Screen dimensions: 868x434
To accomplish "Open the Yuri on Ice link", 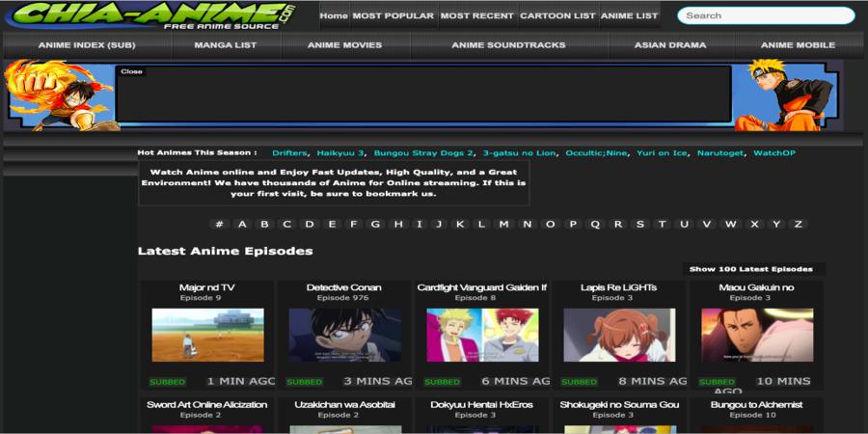I will [x=662, y=152].
